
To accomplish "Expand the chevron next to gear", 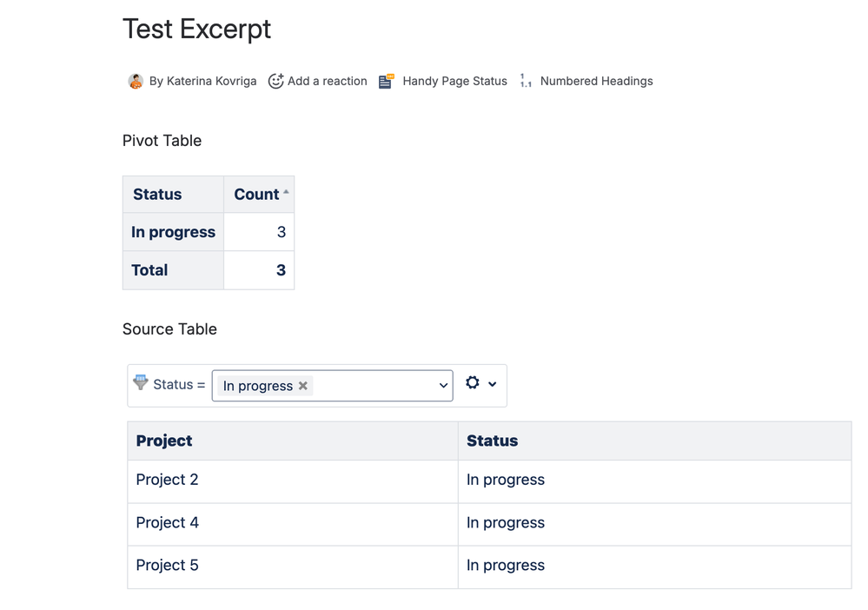I will pos(493,384).
